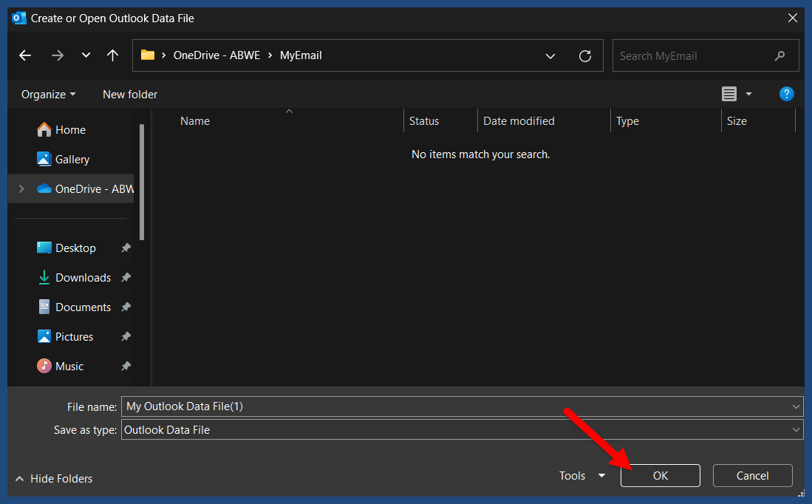812x504 pixels.
Task: Go up one folder level
Action: (x=112, y=55)
